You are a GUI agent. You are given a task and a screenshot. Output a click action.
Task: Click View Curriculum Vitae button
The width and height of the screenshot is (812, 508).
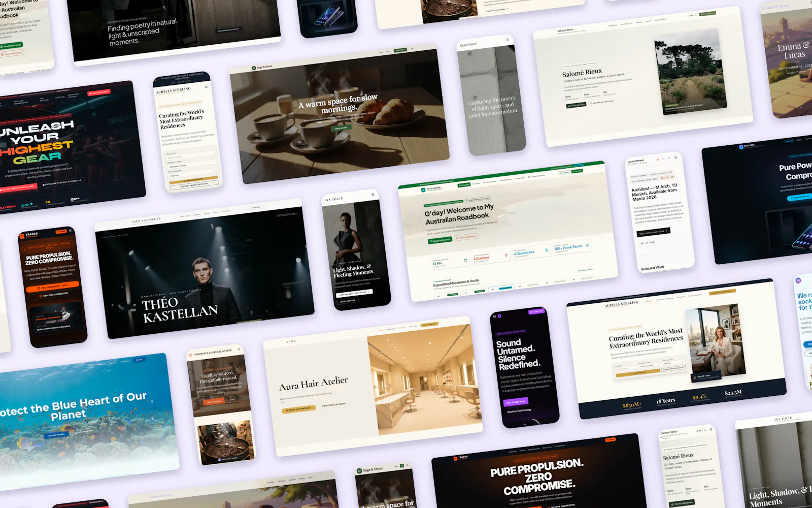click(x=653, y=232)
